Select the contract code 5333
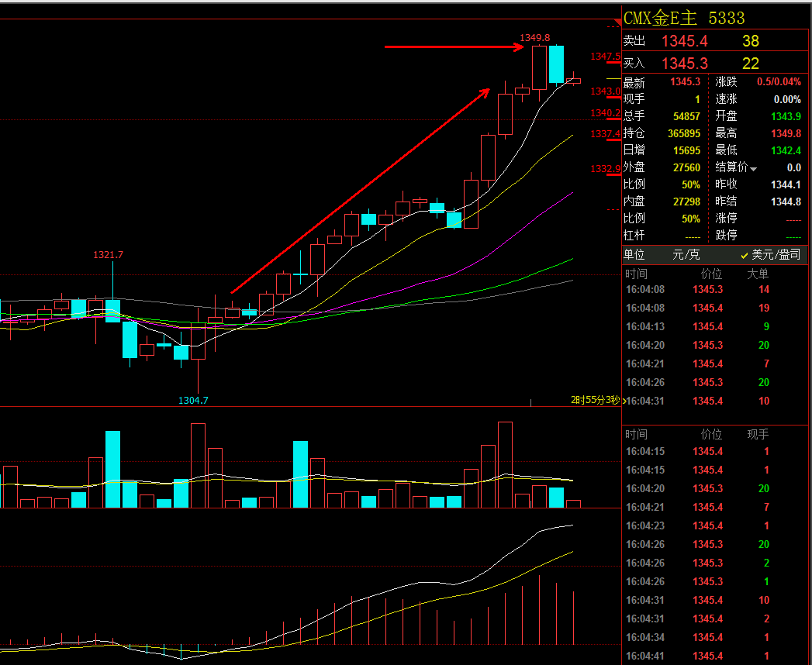The width and height of the screenshot is (812, 665). [x=726, y=18]
